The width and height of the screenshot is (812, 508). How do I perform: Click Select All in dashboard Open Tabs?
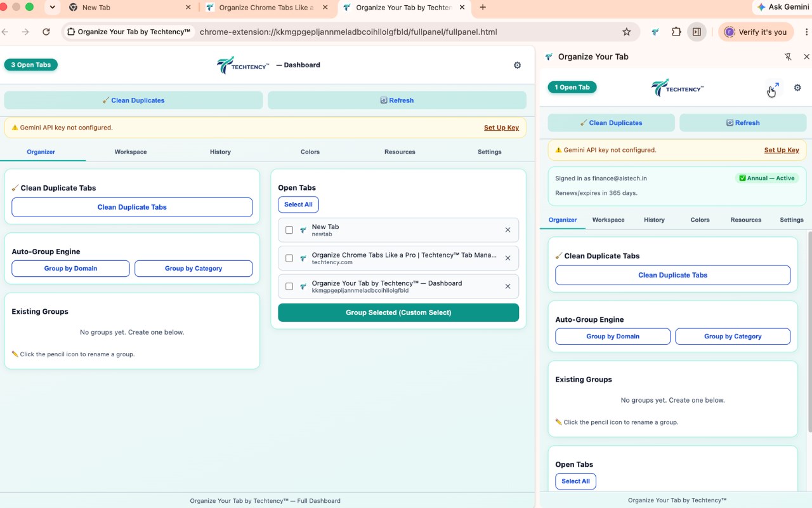coord(298,204)
